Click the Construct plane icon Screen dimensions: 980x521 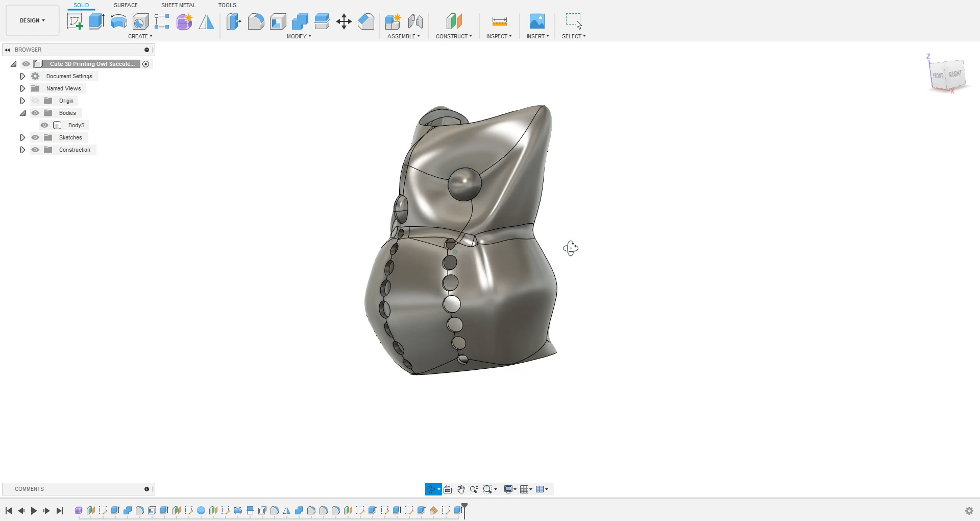point(454,21)
